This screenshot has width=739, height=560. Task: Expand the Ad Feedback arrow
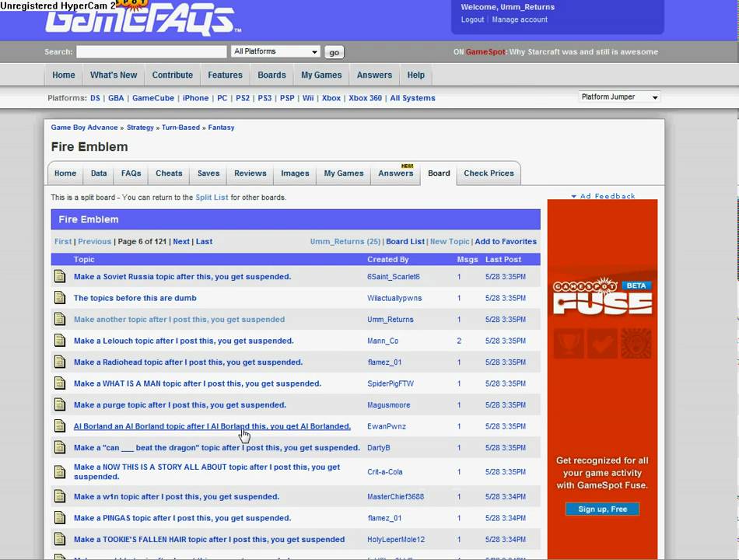click(573, 196)
